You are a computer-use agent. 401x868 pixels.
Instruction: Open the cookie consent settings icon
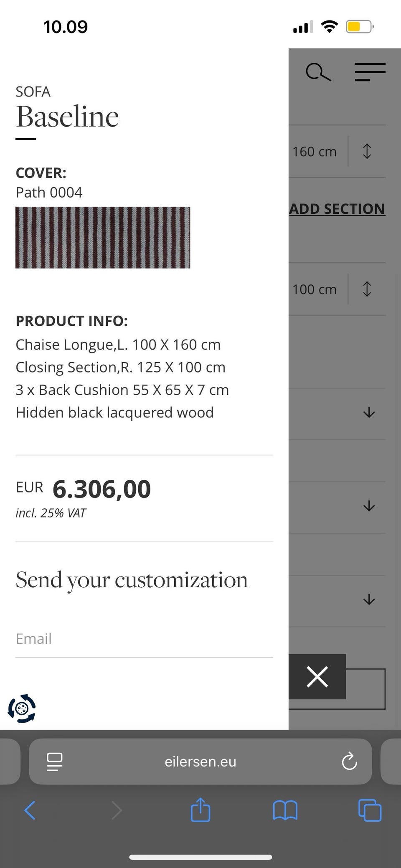(x=22, y=708)
